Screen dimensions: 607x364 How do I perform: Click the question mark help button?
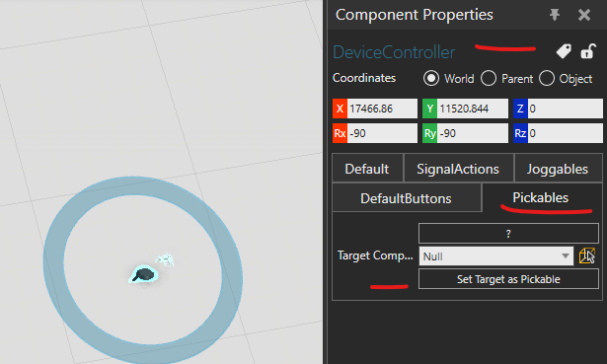coord(508,233)
